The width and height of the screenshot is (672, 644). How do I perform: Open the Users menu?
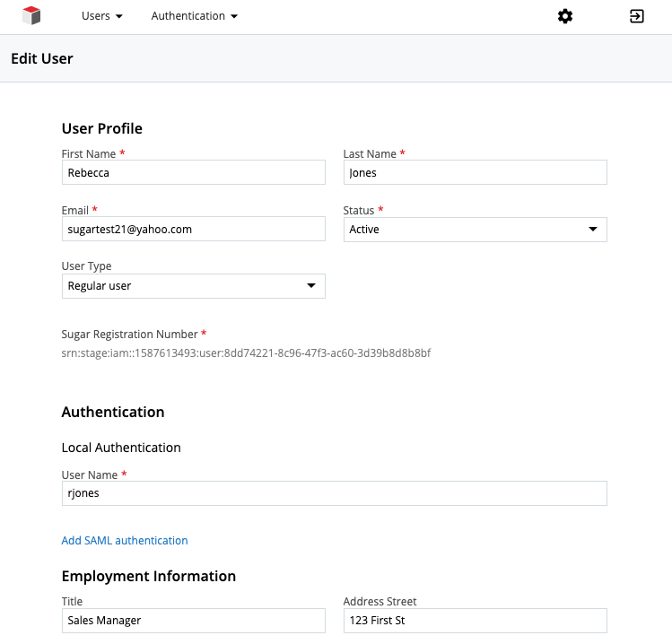[x=101, y=16]
